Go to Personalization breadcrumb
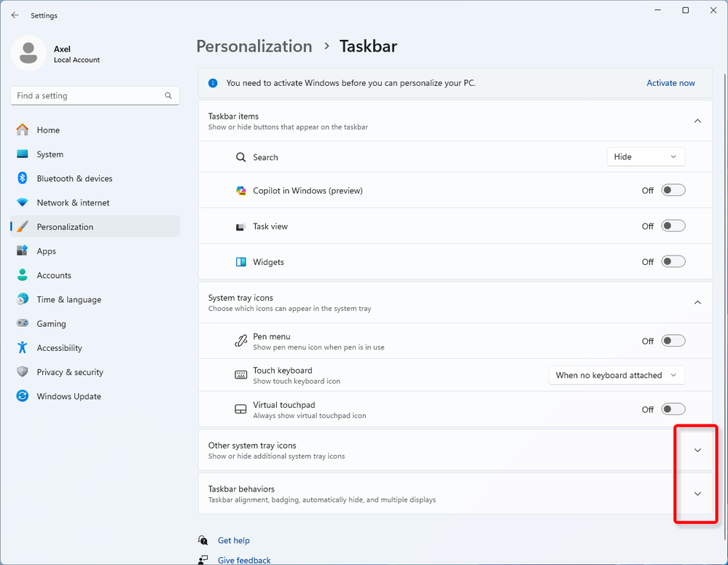728x565 pixels. (x=254, y=47)
